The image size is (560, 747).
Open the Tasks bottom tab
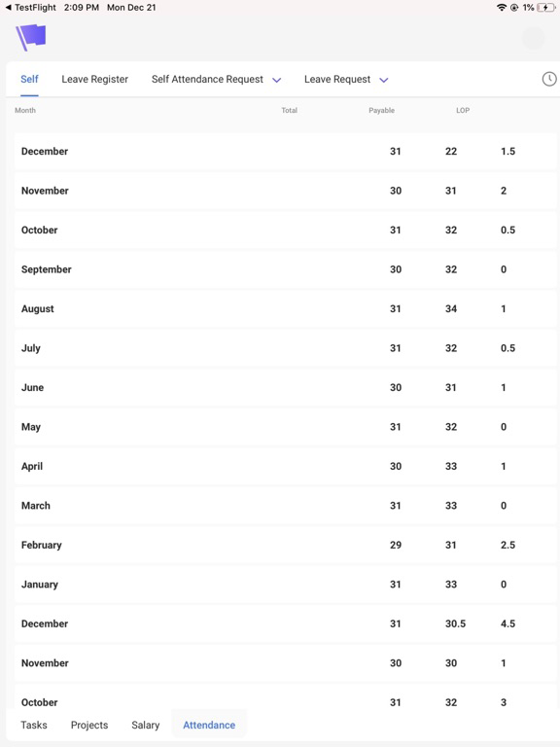34,725
